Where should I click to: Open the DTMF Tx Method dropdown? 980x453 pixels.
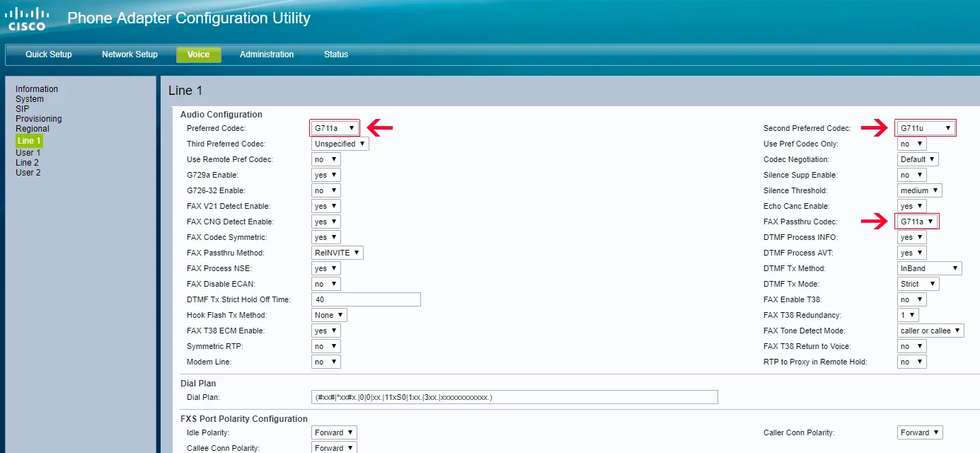(929, 268)
